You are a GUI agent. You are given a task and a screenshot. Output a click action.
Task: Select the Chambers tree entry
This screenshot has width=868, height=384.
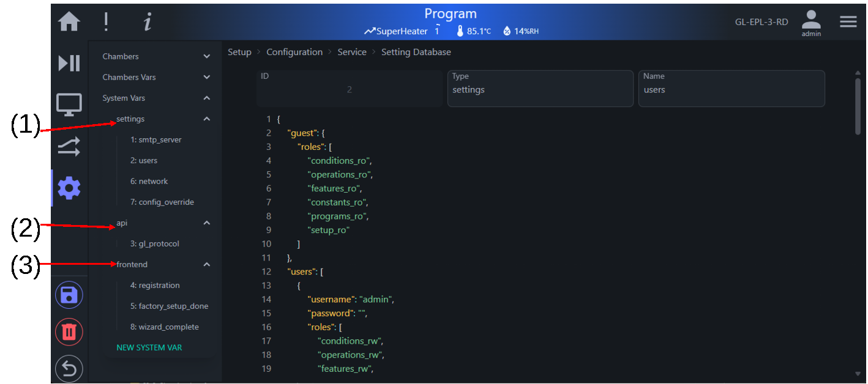[x=121, y=56]
